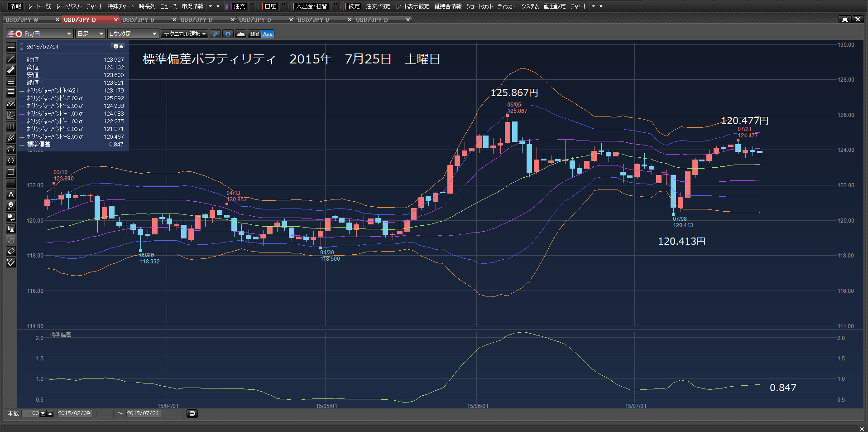Open ニュース menu item

tap(168, 6)
